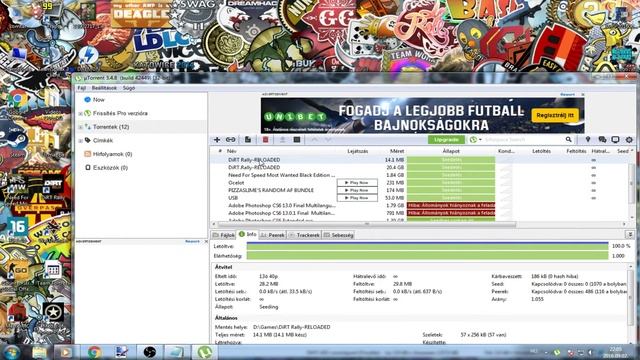Select Adobe Photoshop CS6 13.0.1 Final row
Screen dimensions: 640x360
tap(420, 213)
